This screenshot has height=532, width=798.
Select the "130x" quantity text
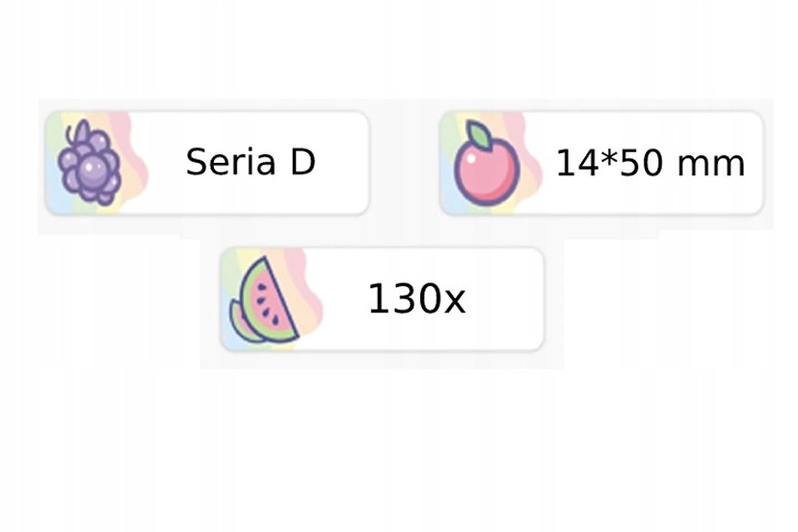point(416,300)
